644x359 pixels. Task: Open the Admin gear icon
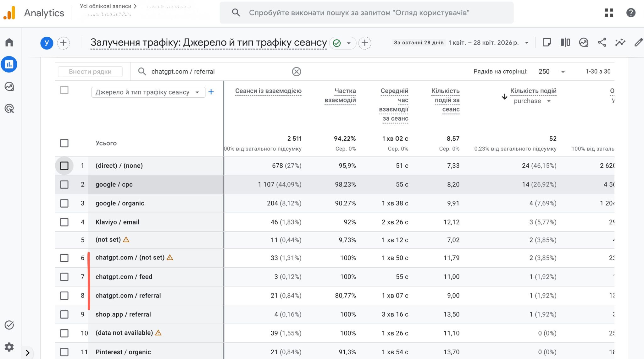coord(9,347)
